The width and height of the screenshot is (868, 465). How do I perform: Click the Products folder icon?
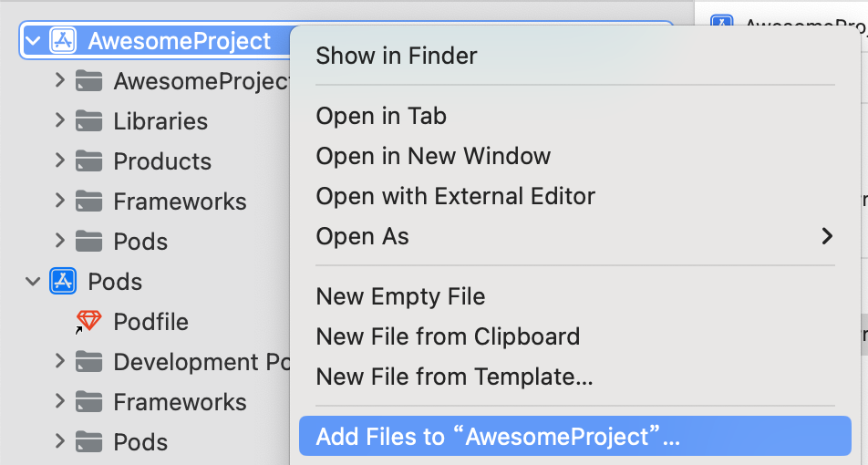coord(88,161)
